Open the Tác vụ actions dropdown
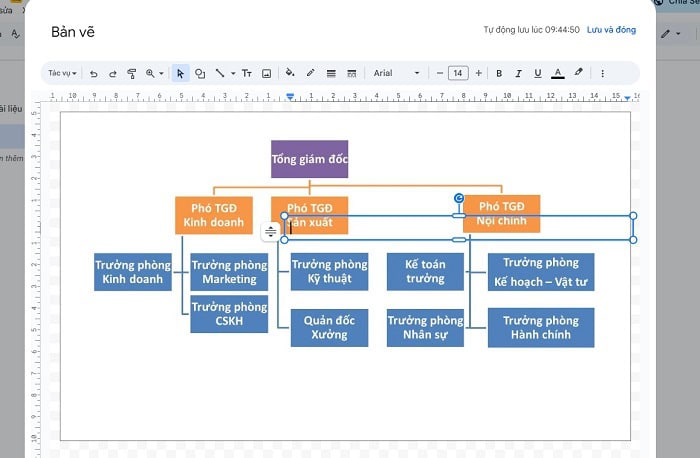 [62, 73]
